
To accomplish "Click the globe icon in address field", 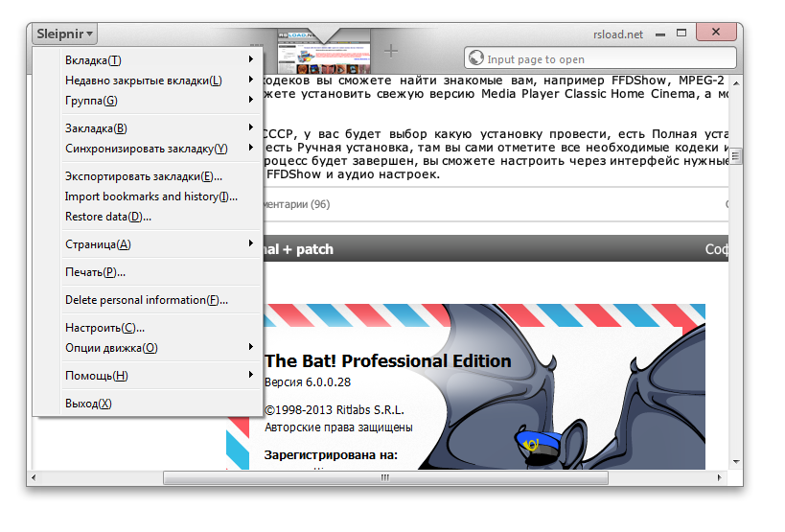I will tap(475, 58).
